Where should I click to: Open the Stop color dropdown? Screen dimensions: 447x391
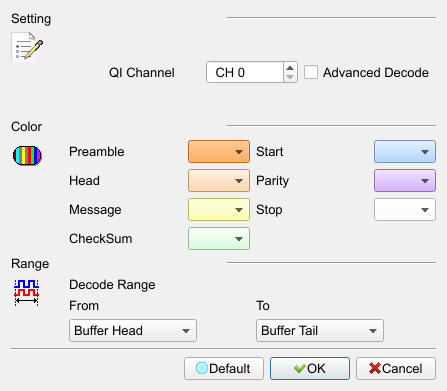(405, 210)
